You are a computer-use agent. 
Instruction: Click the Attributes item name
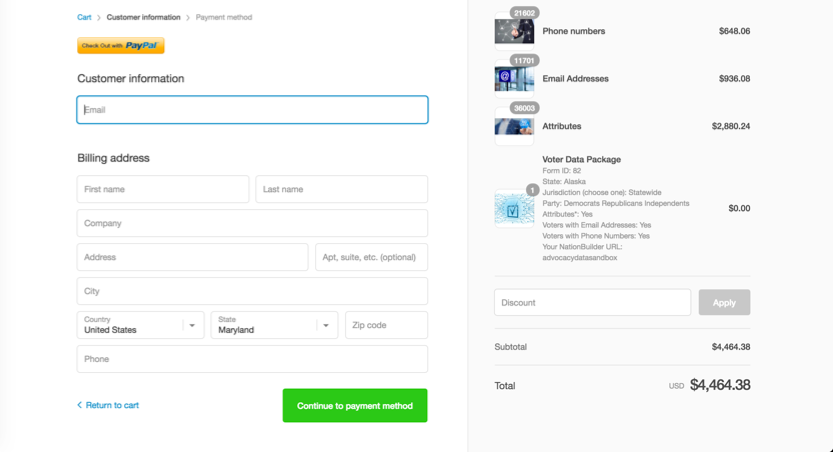[x=562, y=126]
